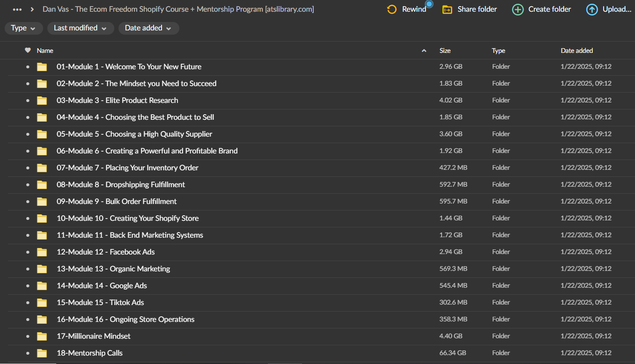The width and height of the screenshot is (635, 364).
Task: Click the Dan Vas breadcrumb folder title
Action: tap(178, 9)
